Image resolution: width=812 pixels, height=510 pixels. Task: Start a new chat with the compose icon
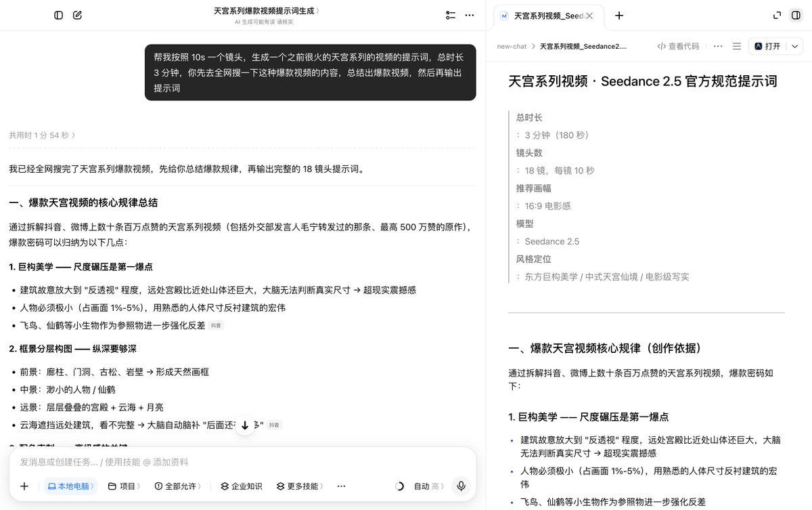(x=78, y=15)
